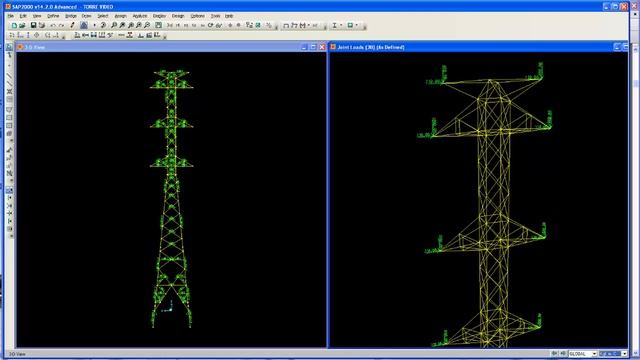Open the Analyze menu

pyautogui.click(x=140, y=16)
